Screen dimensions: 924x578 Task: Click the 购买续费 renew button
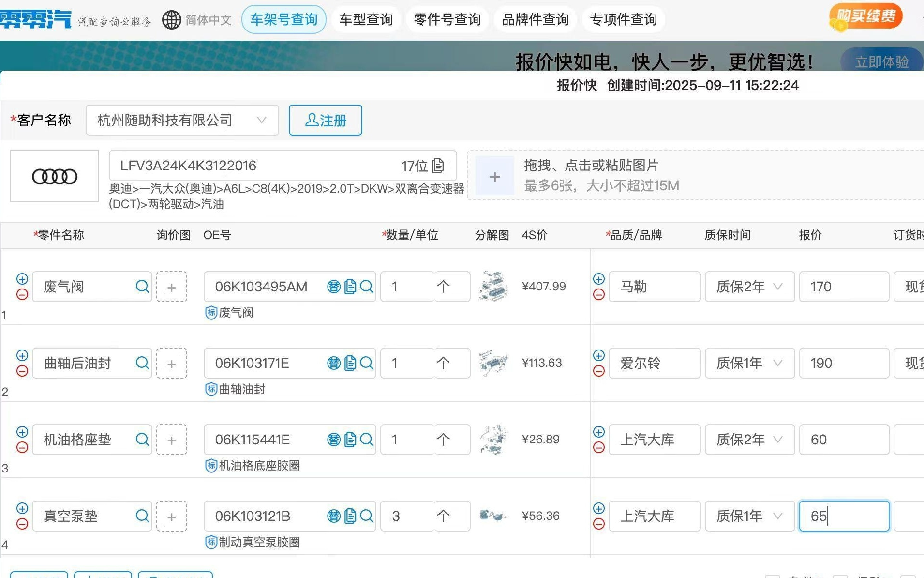coord(866,16)
